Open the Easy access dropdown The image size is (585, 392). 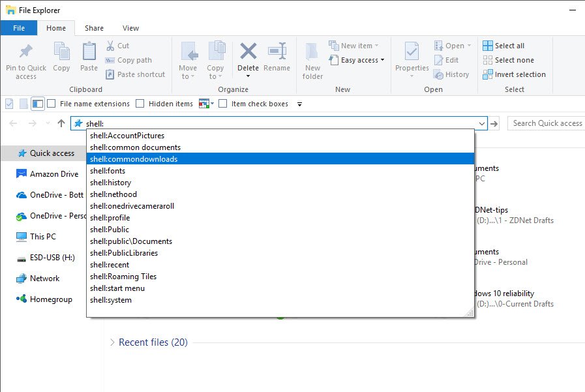click(x=382, y=60)
